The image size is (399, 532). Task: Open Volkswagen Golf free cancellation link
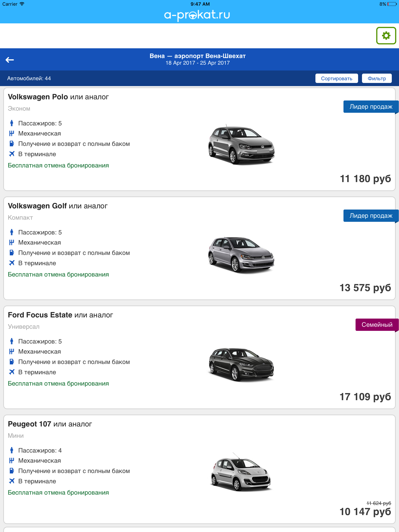pos(58,274)
